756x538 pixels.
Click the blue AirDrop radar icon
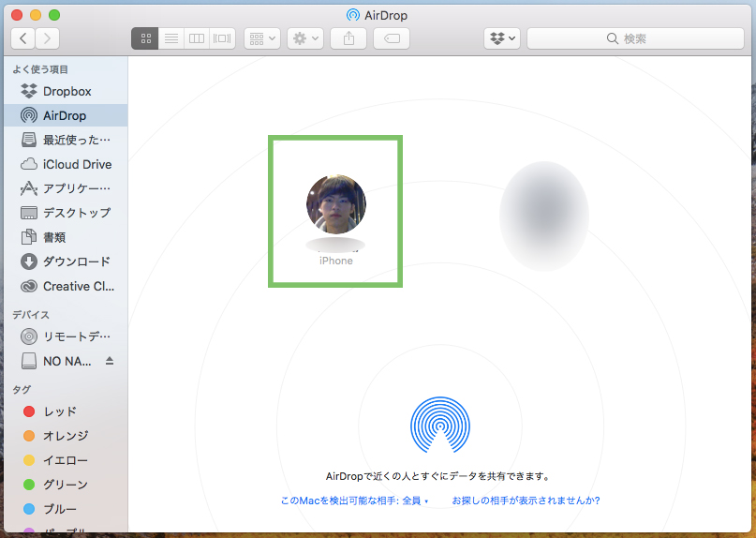tap(439, 426)
